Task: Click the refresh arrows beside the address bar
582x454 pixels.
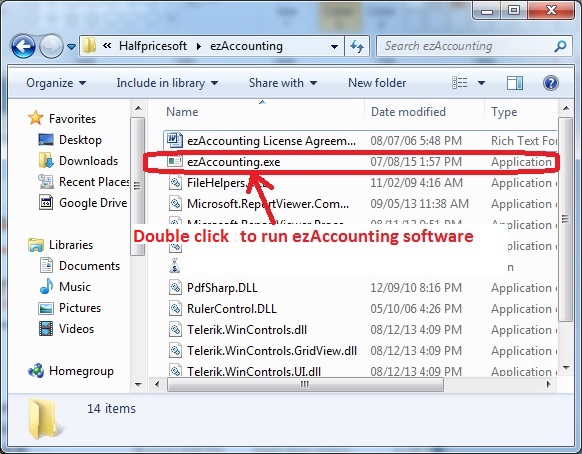Action: coord(357,46)
